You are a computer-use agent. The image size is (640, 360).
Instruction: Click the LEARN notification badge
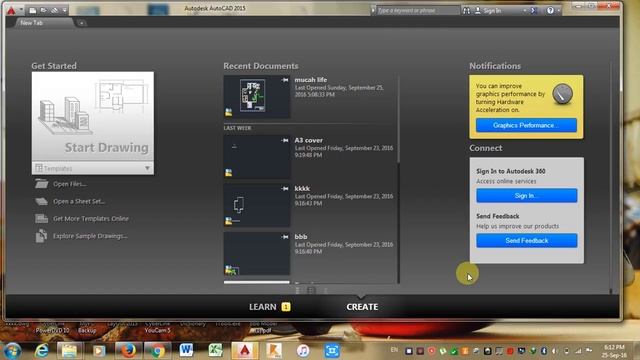point(286,307)
